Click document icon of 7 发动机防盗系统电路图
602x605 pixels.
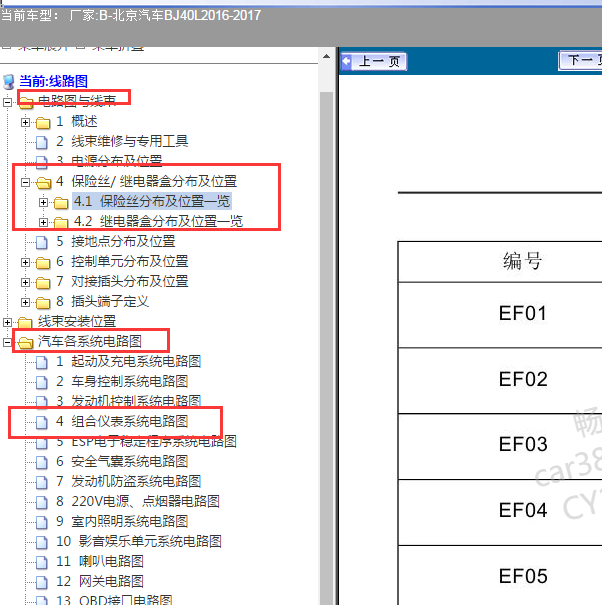point(42,482)
